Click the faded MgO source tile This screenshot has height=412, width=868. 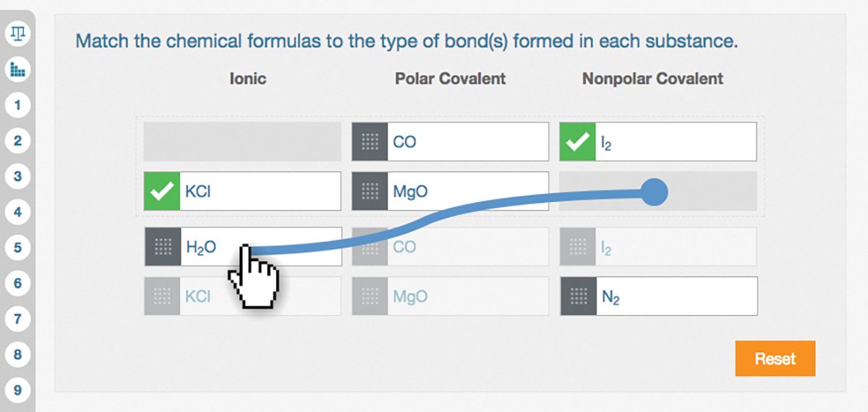451,296
